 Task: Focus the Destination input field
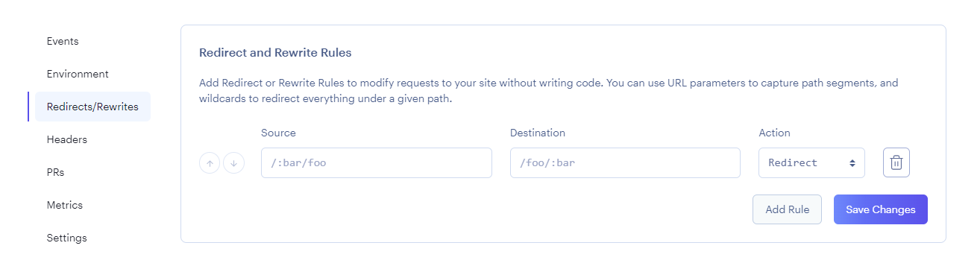click(625, 162)
